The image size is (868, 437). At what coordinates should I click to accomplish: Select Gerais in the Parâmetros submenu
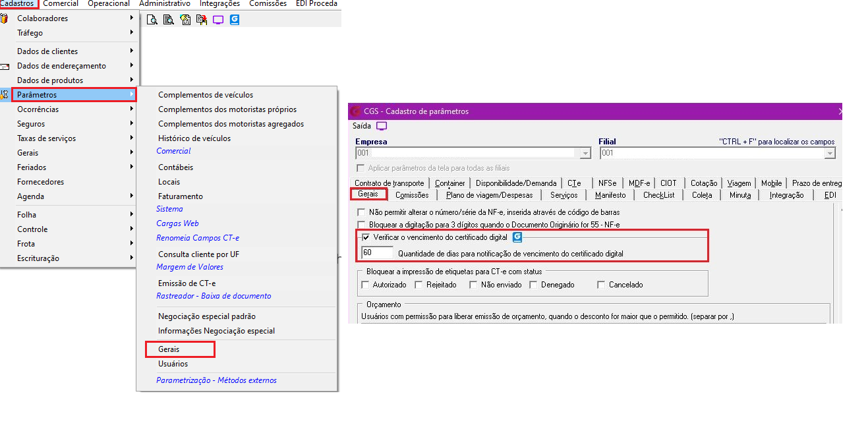point(169,349)
